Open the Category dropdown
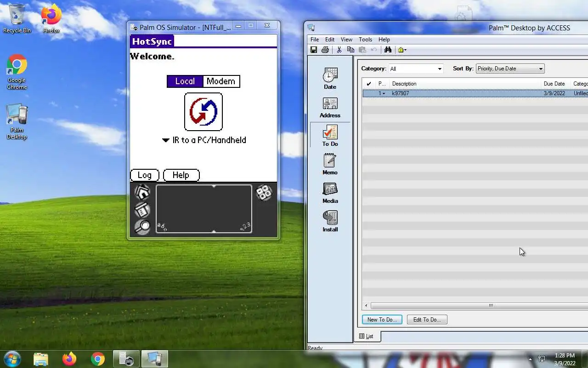 click(x=416, y=69)
